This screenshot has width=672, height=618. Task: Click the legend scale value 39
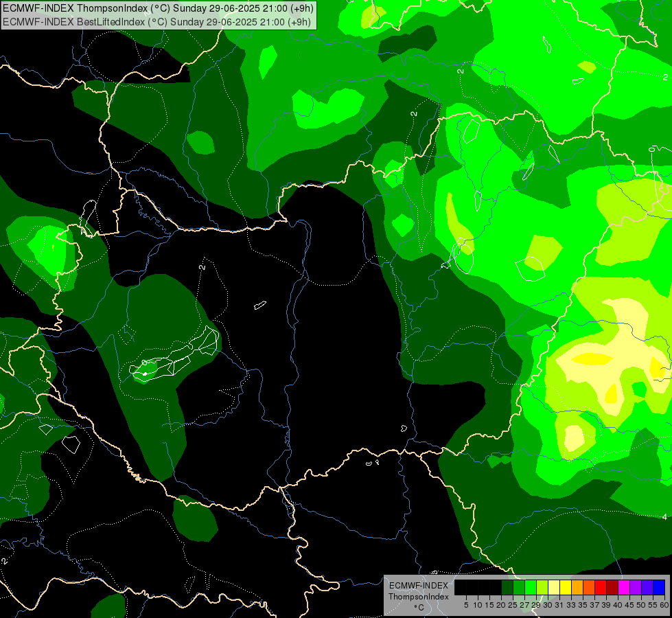pos(606,605)
